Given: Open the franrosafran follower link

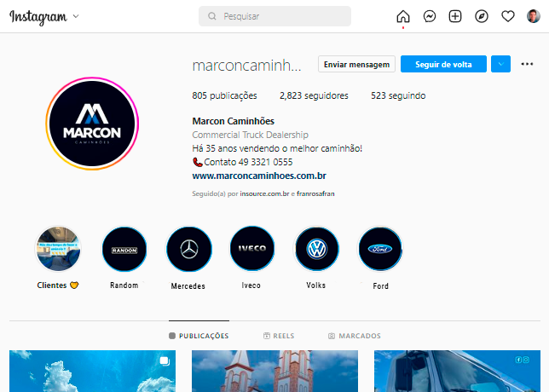Looking at the screenshot, I should point(315,193).
